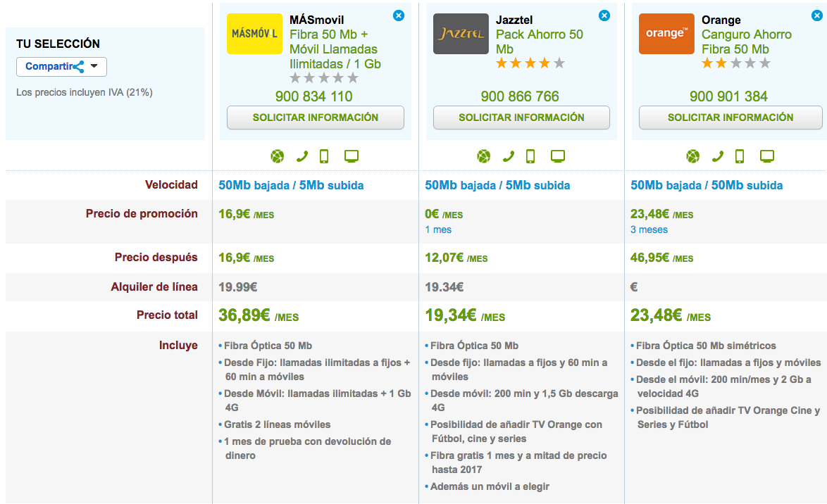Image resolution: width=827 pixels, height=504 pixels.
Task: Click the internet globe icon under Jazztel
Action: pyautogui.click(x=484, y=156)
